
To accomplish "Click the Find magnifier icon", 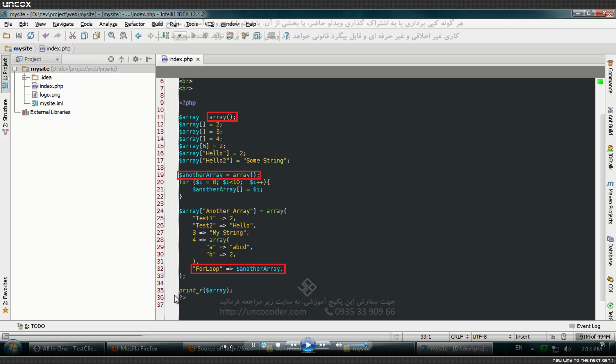I will pyautogui.click(x=111, y=36).
